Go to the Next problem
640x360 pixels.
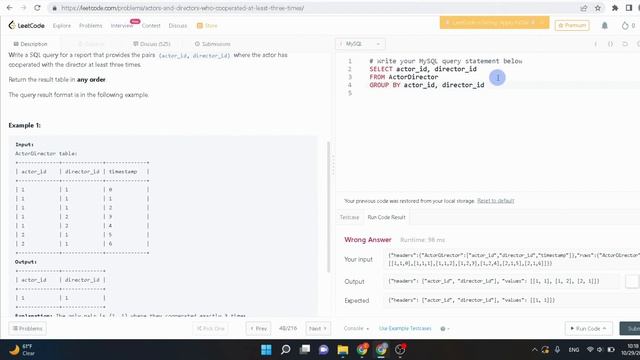click(x=318, y=328)
